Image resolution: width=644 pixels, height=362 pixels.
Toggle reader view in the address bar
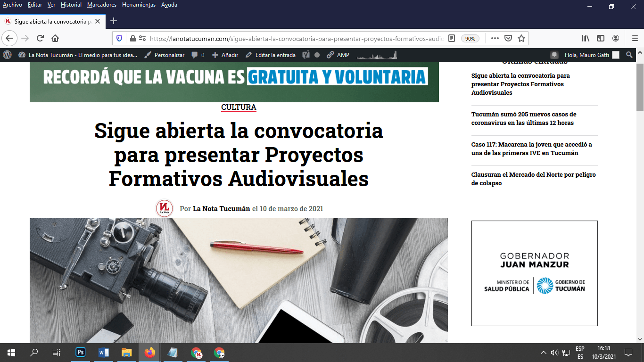pyautogui.click(x=452, y=38)
